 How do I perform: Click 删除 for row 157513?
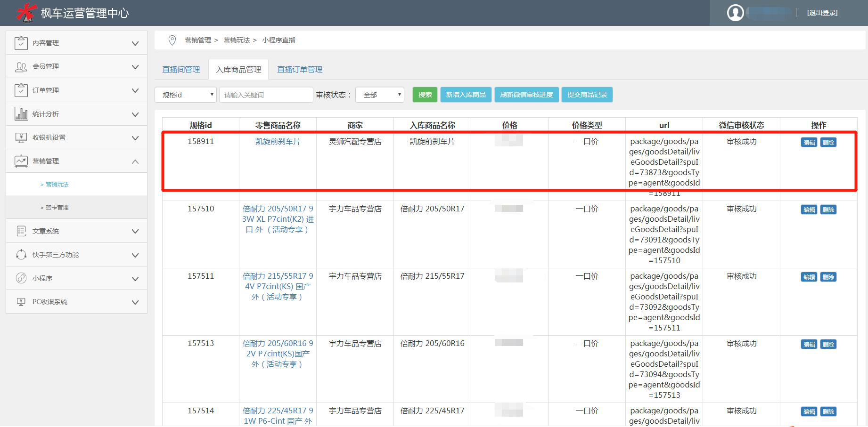pos(828,345)
